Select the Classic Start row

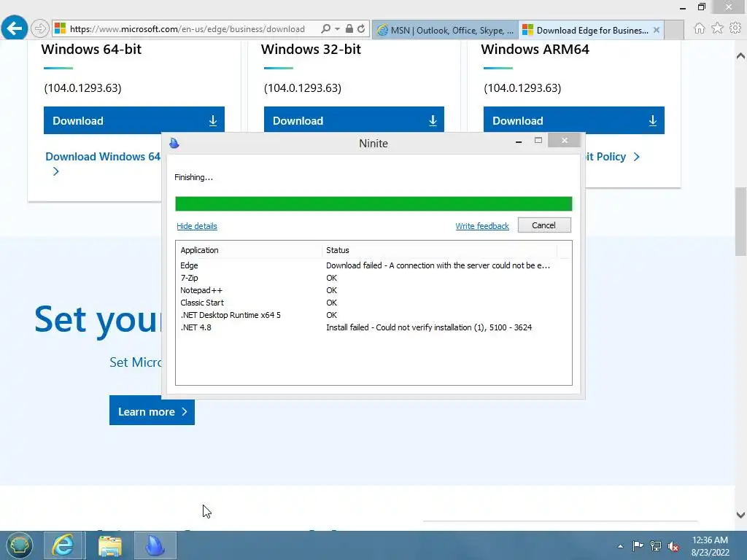[x=373, y=303]
